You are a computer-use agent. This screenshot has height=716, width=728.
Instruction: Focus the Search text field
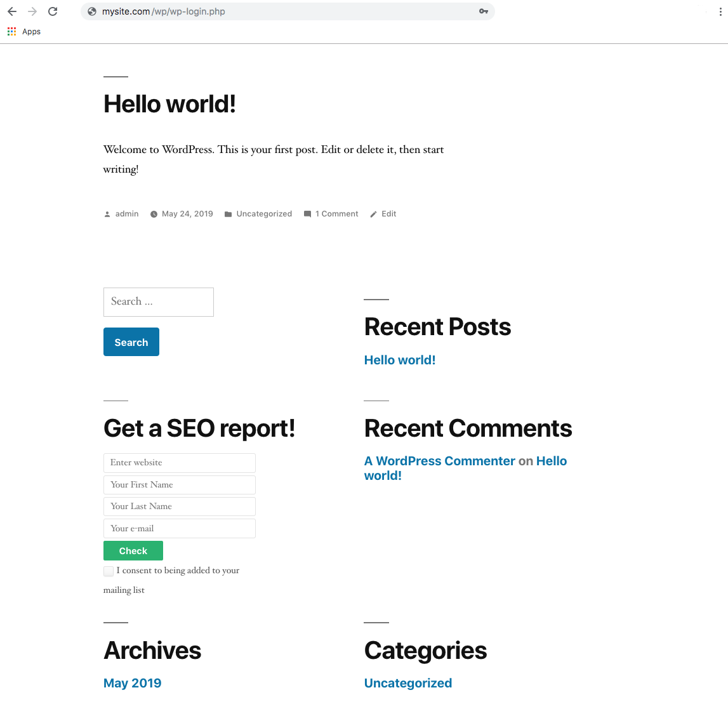coord(158,302)
